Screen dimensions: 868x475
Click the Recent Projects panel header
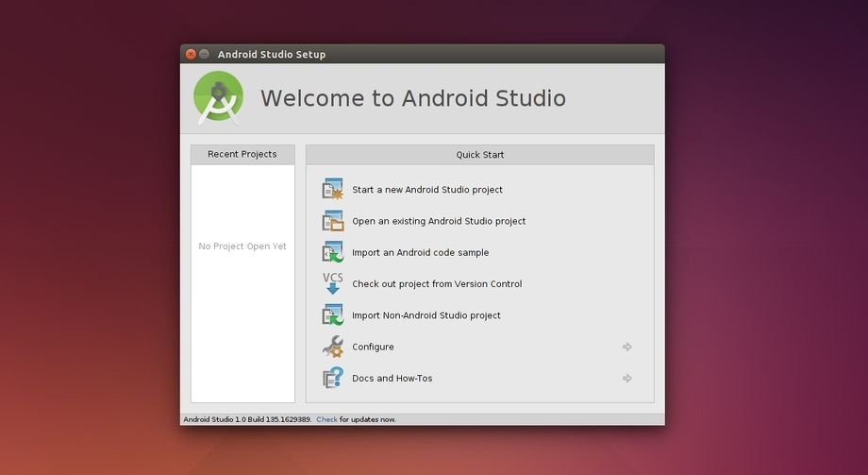point(242,154)
